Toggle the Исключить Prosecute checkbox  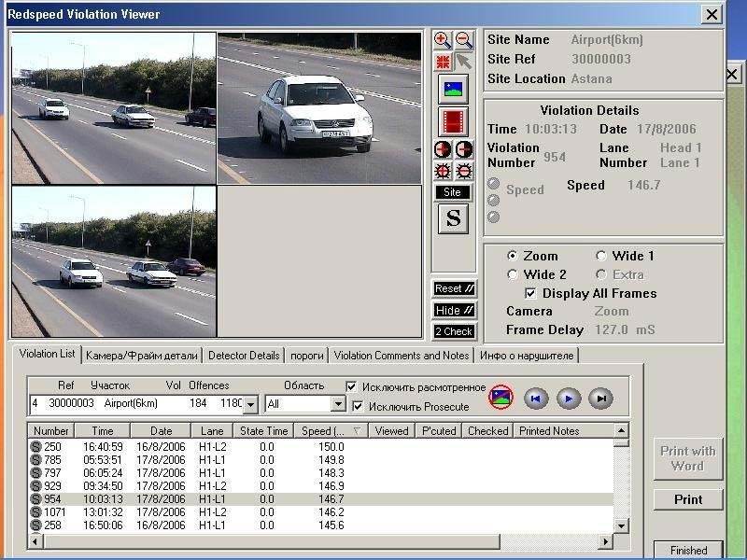(358, 406)
